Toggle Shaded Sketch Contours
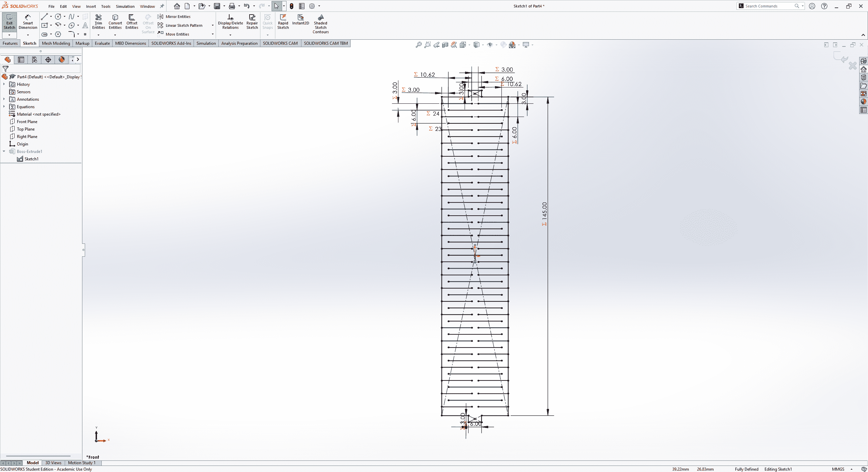The width and height of the screenshot is (868, 472). [x=320, y=24]
